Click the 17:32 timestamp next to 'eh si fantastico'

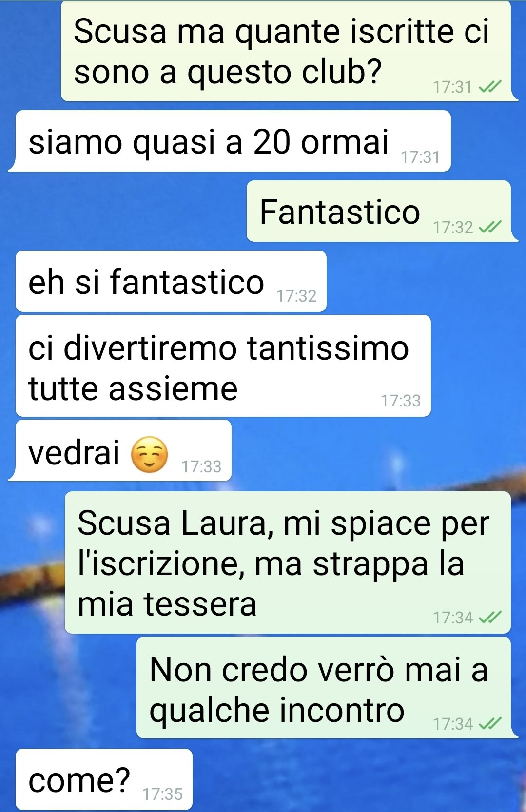(x=296, y=296)
